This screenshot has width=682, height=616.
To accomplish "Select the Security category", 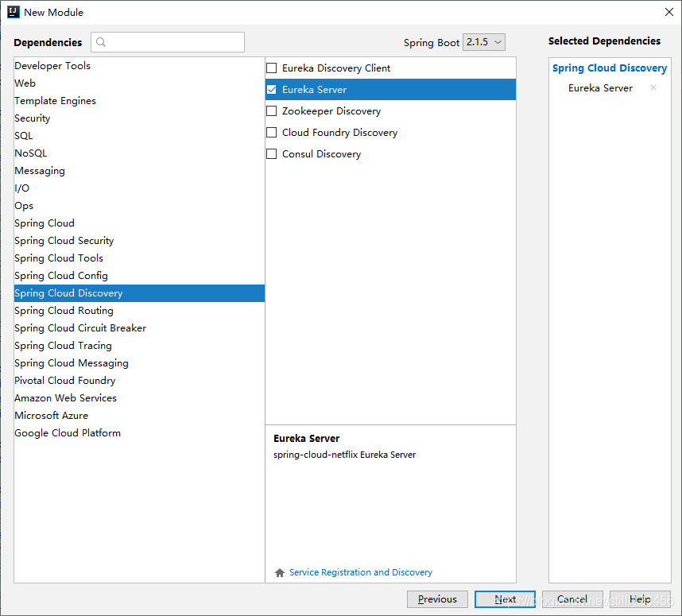I will 139,118.
